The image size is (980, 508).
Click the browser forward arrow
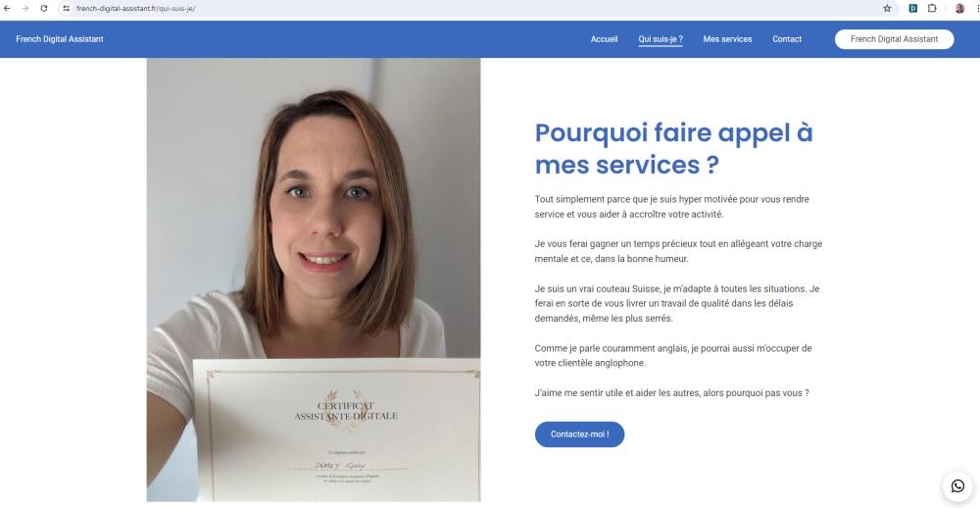[25, 8]
